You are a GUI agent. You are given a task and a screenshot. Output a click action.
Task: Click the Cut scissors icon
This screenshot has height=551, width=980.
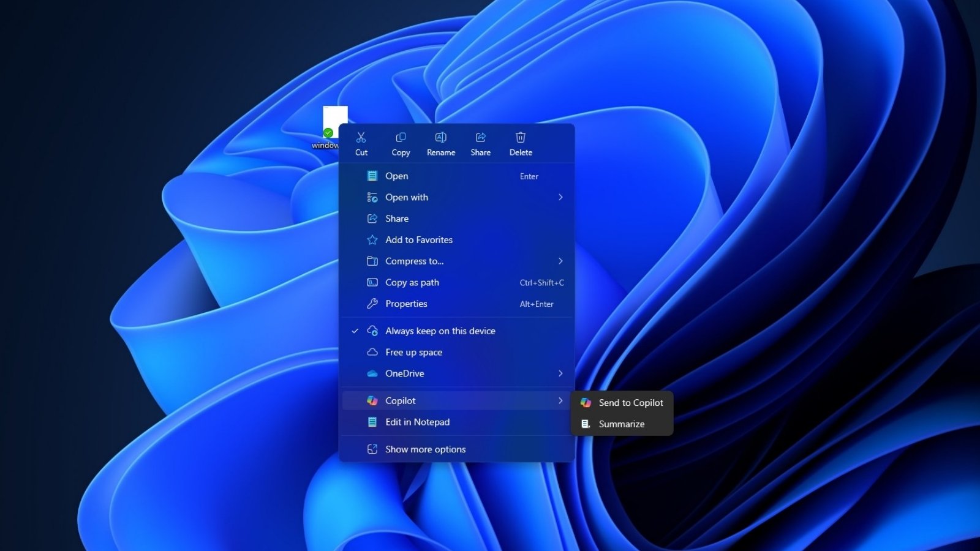361,137
